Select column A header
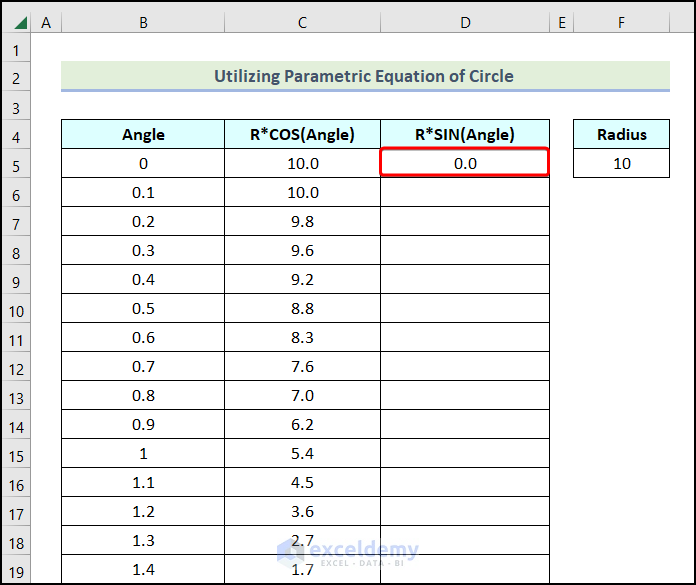Screen dimensions: 696x585 [x=46, y=22]
